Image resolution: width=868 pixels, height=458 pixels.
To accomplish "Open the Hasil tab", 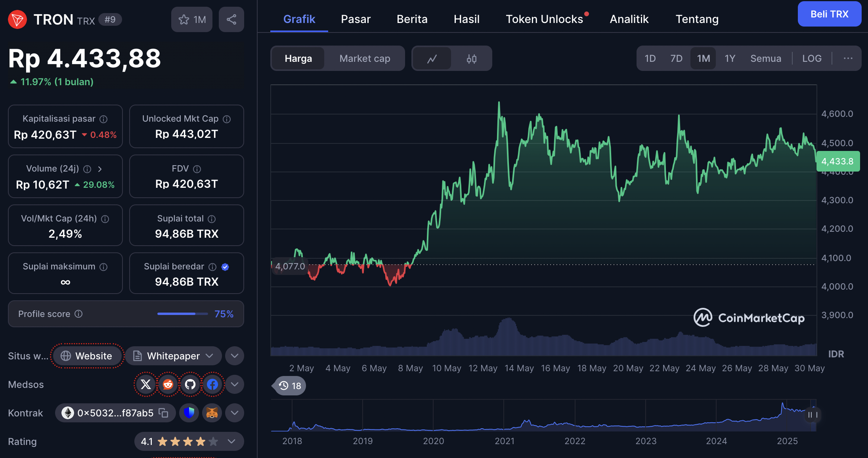I will coord(467,19).
